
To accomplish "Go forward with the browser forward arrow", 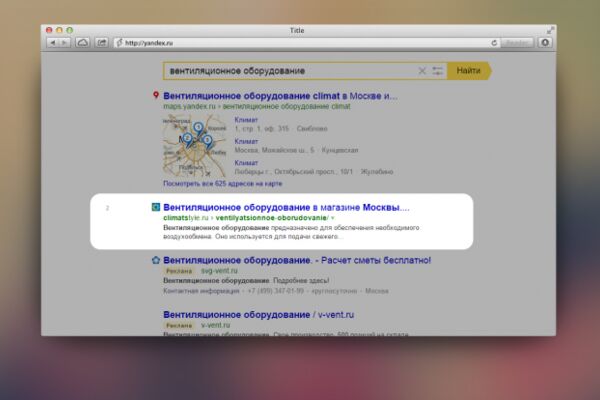I will [64, 43].
